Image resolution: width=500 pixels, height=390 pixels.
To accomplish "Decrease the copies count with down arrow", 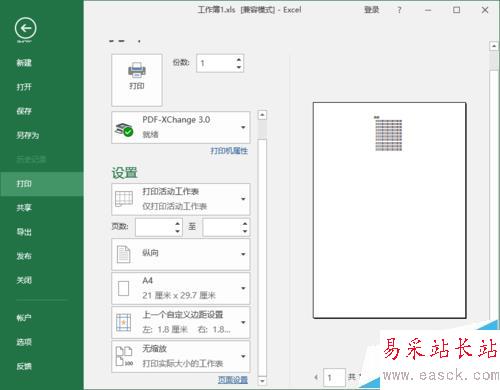I will click(239, 67).
